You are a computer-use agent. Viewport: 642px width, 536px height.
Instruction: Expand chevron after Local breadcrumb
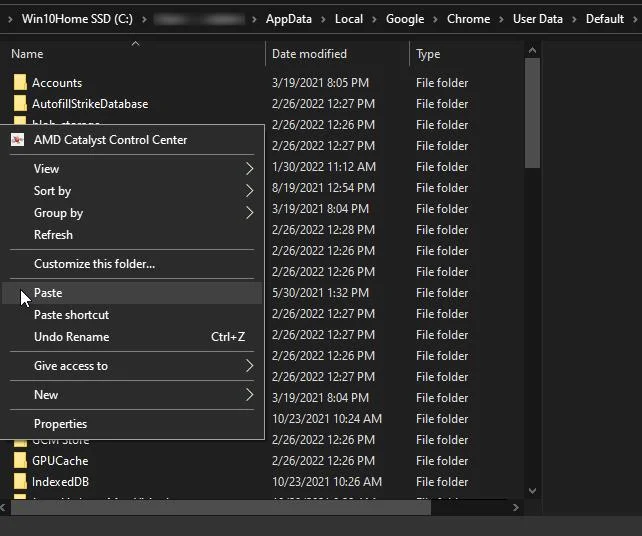point(374,19)
